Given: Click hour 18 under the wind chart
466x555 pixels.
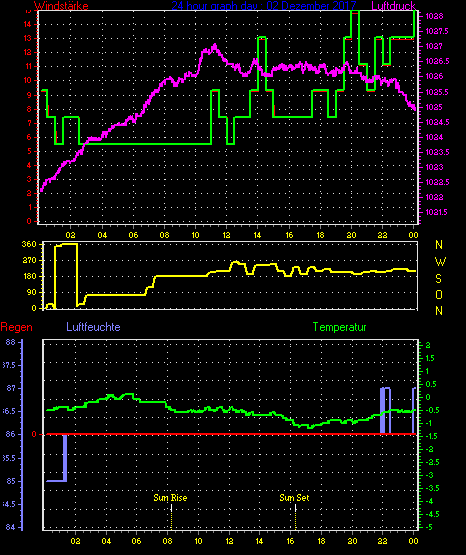Looking at the screenshot, I should coord(320,235).
